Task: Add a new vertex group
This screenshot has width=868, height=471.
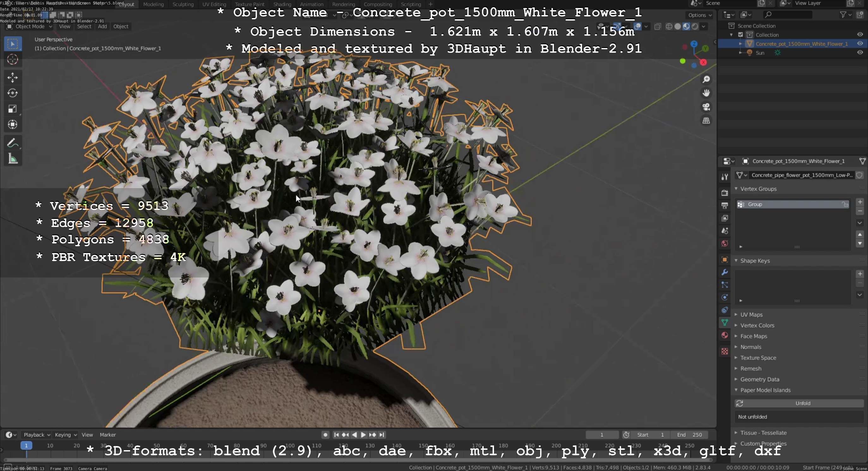Action: 860,202
